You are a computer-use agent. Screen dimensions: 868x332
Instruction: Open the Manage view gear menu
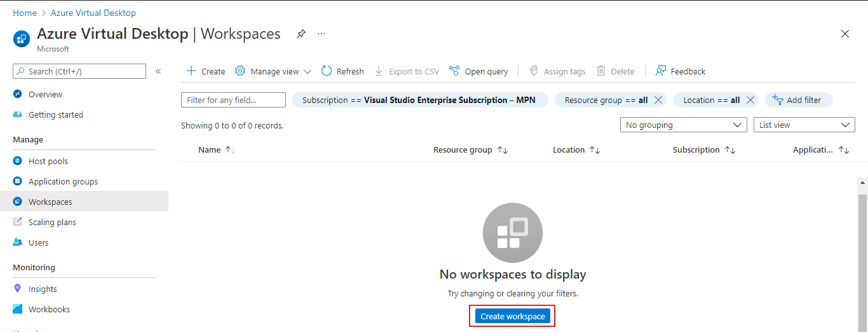[273, 71]
